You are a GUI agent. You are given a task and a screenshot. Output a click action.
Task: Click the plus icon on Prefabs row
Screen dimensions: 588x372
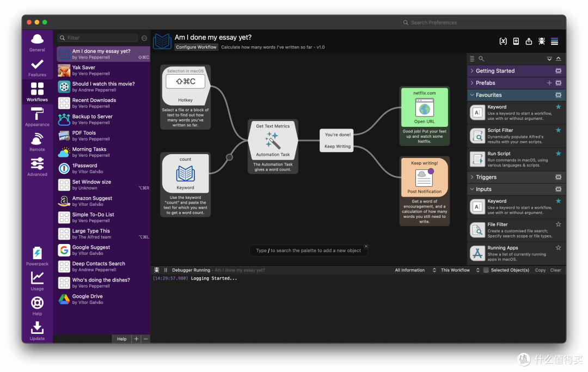point(549,83)
